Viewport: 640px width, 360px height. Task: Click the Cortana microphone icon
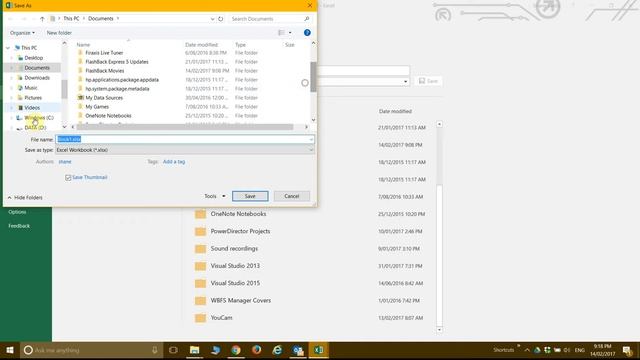154,350
